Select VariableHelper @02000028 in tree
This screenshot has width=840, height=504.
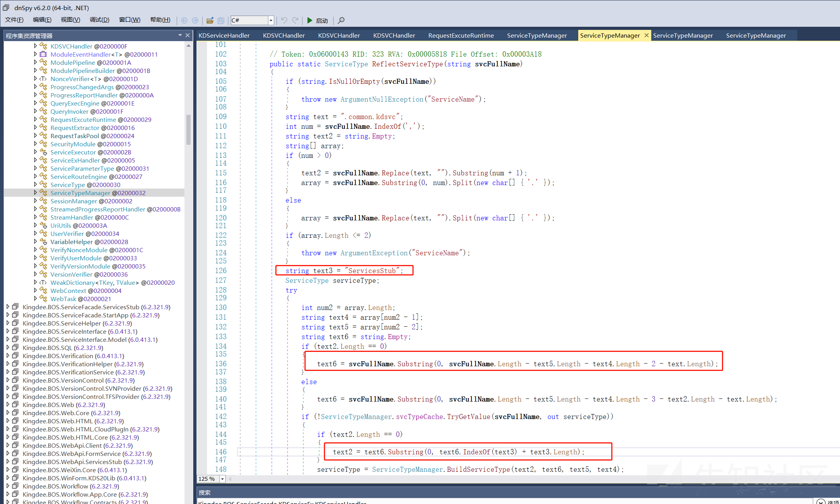click(89, 242)
